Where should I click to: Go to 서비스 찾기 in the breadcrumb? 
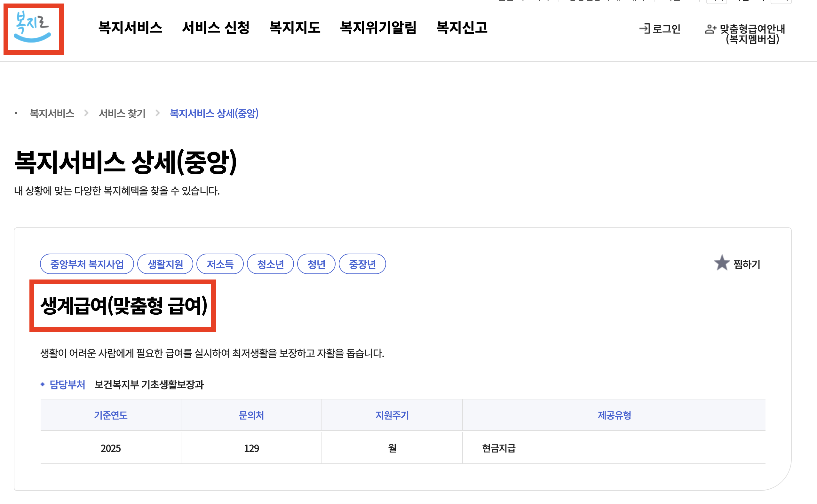122,113
